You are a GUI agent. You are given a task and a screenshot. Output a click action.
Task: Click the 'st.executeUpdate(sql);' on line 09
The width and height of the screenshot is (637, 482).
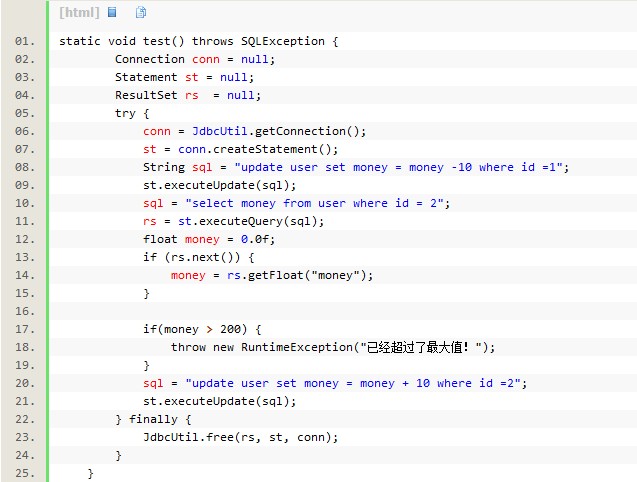[x=219, y=185]
